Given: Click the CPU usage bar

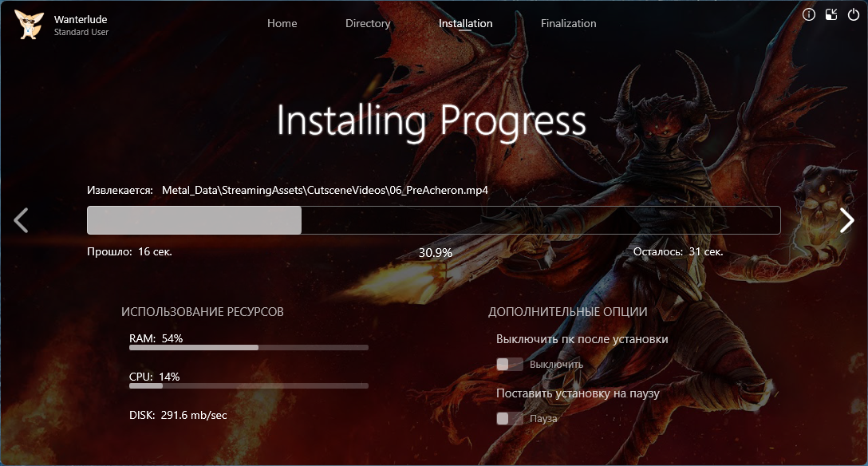Looking at the screenshot, I should click(x=248, y=386).
